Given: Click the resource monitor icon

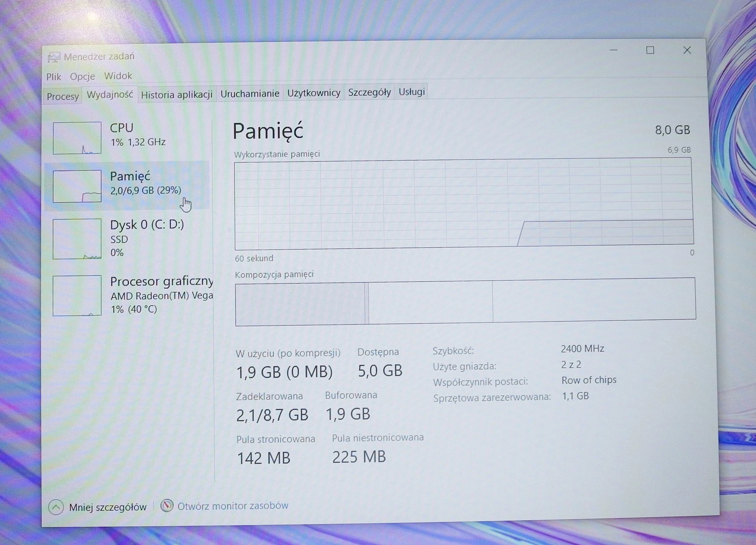Looking at the screenshot, I should pyautogui.click(x=167, y=506).
